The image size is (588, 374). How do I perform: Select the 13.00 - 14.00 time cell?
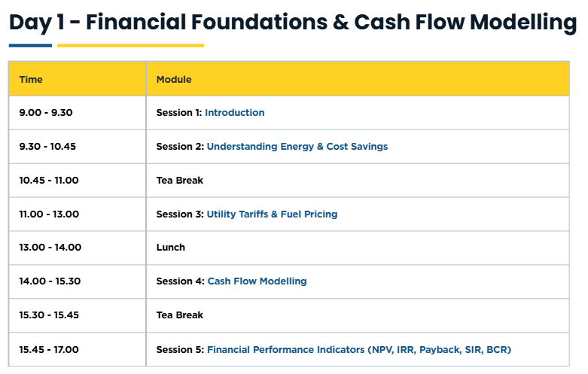[x=50, y=248]
